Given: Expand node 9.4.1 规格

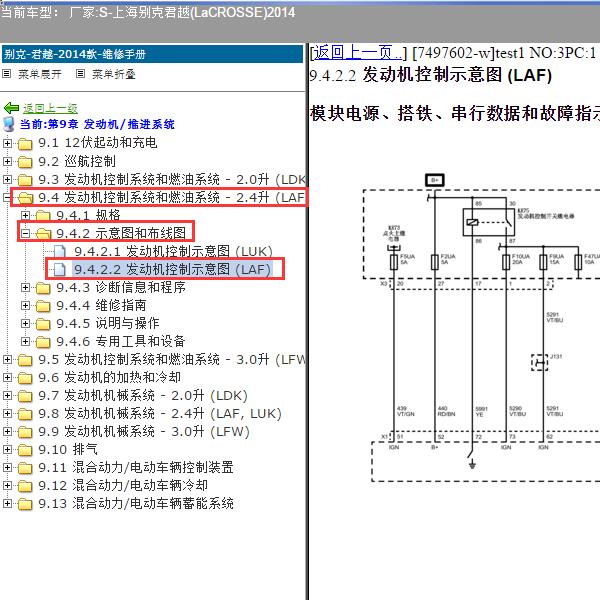Looking at the screenshot, I should (25, 215).
